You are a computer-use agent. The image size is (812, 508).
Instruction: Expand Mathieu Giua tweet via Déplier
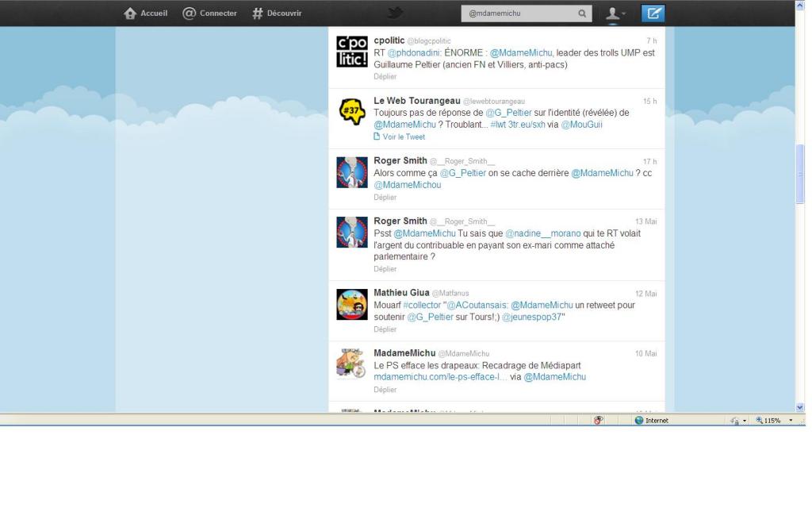[x=385, y=329]
